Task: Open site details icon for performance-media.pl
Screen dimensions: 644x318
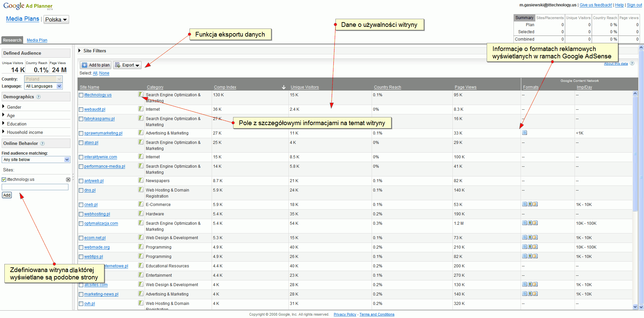Action: (141, 166)
